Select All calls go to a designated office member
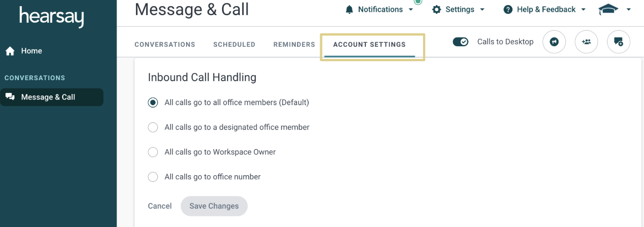Image resolution: width=644 pixels, height=227 pixels. coord(153,127)
